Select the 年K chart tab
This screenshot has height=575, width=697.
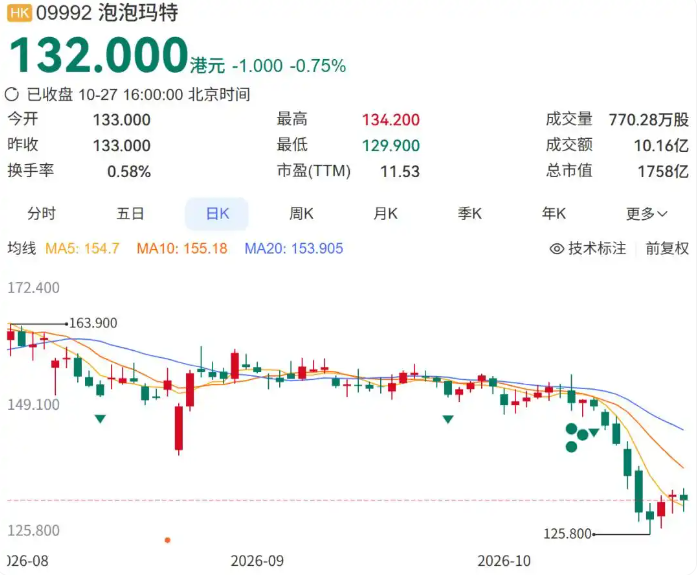553,214
